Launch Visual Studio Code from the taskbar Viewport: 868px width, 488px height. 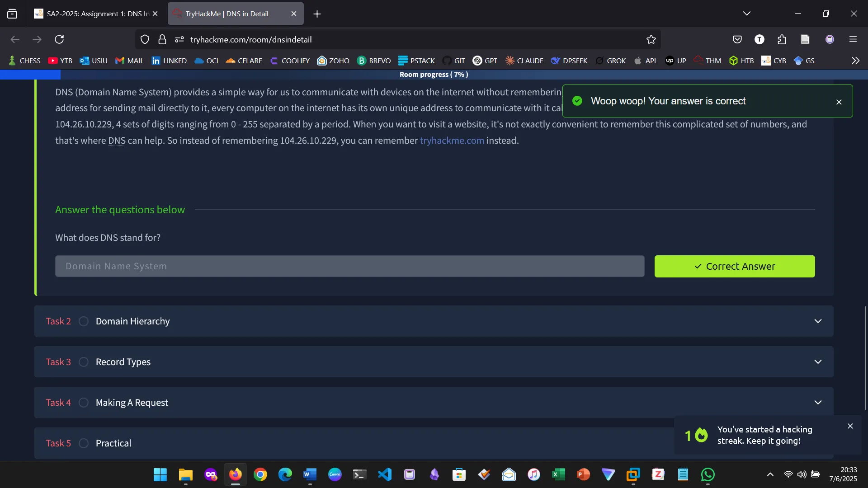coord(384,474)
